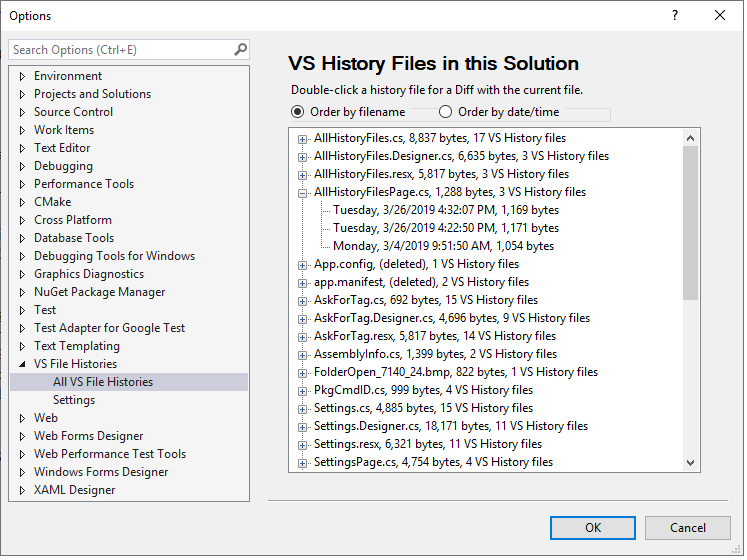Select AskForTag.cs, 692 bytes row
The width and height of the screenshot is (747, 560).
point(426,300)
